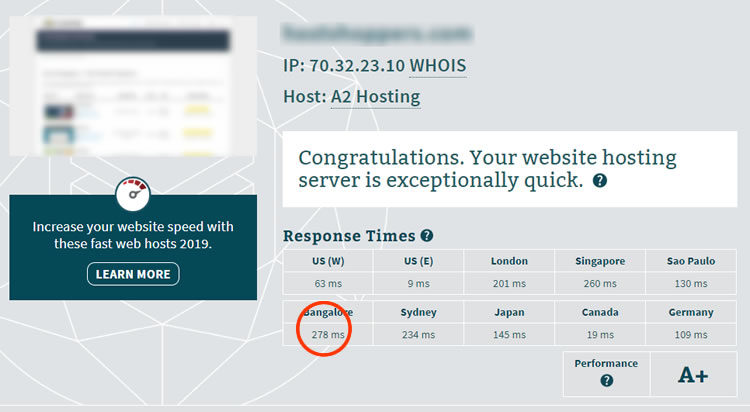Click the Performance label
Viewport: 750px width, 412px height.
pyautogui.click(x=606, y=363)
